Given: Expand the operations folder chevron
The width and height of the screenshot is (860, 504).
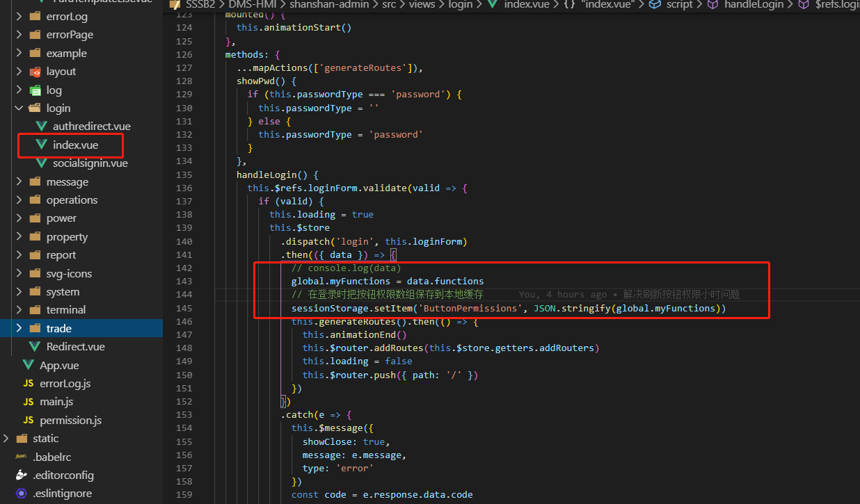Looking at the screenshot, I should click(x=19, y=200).
